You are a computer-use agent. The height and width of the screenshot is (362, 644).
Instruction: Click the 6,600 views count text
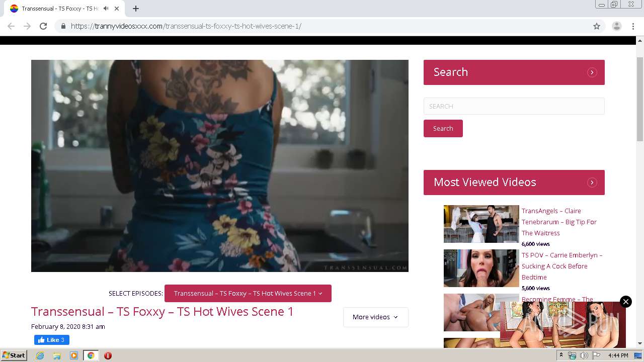[x=536, y=244]
